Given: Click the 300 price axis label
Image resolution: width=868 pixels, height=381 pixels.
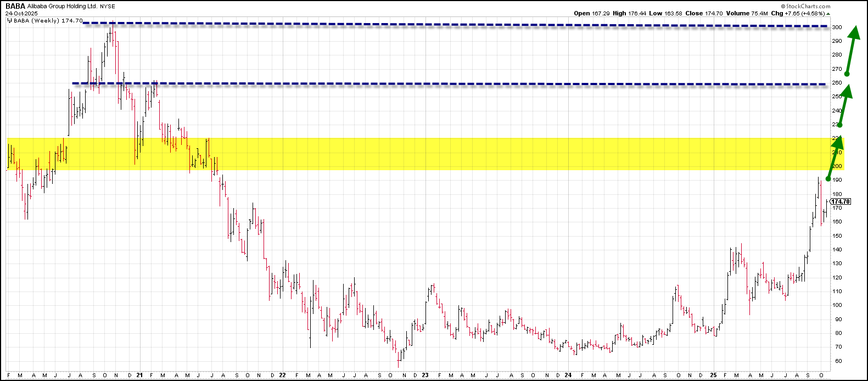Looking at the screenshot, I should coord(837,27).
